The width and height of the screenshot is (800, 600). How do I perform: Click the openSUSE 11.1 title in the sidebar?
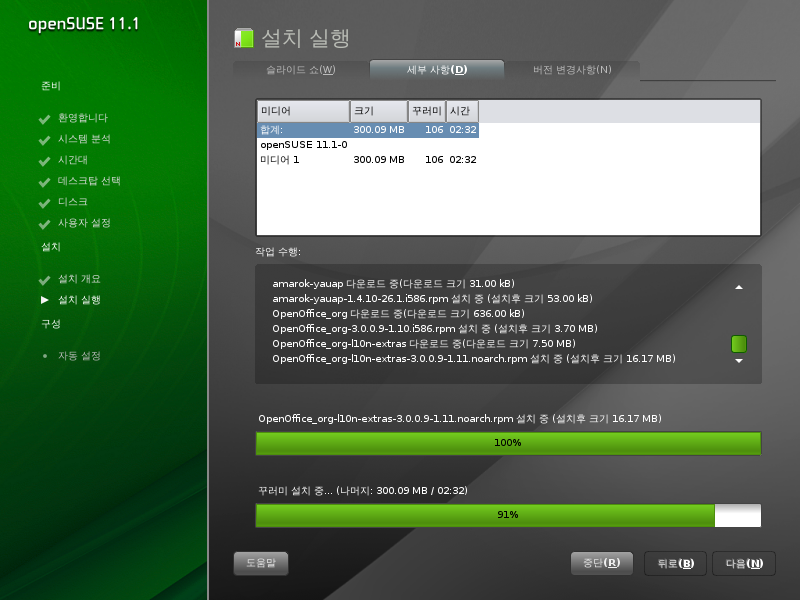click(83, 24)
